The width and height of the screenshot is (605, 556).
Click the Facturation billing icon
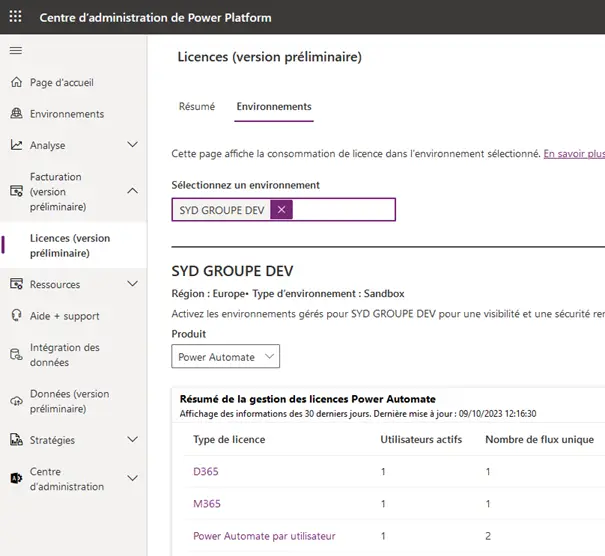16,191
